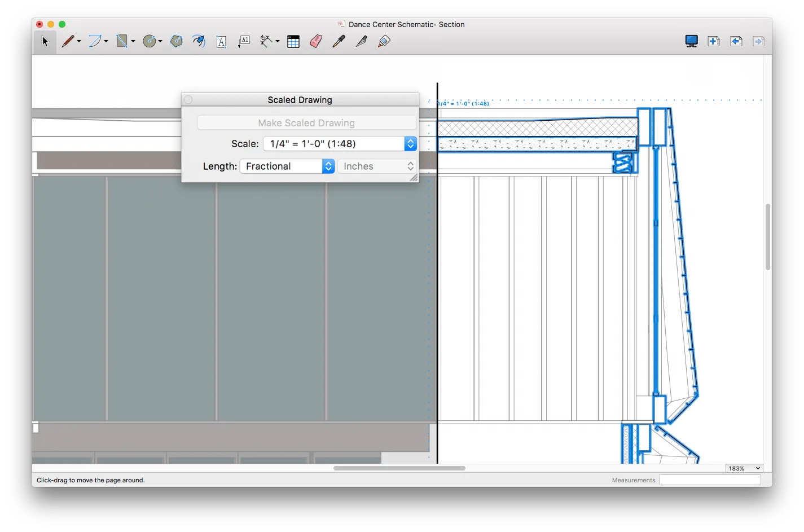Click the Measurements input field
The image size is (804, 532).
click(x=710, y=480)
